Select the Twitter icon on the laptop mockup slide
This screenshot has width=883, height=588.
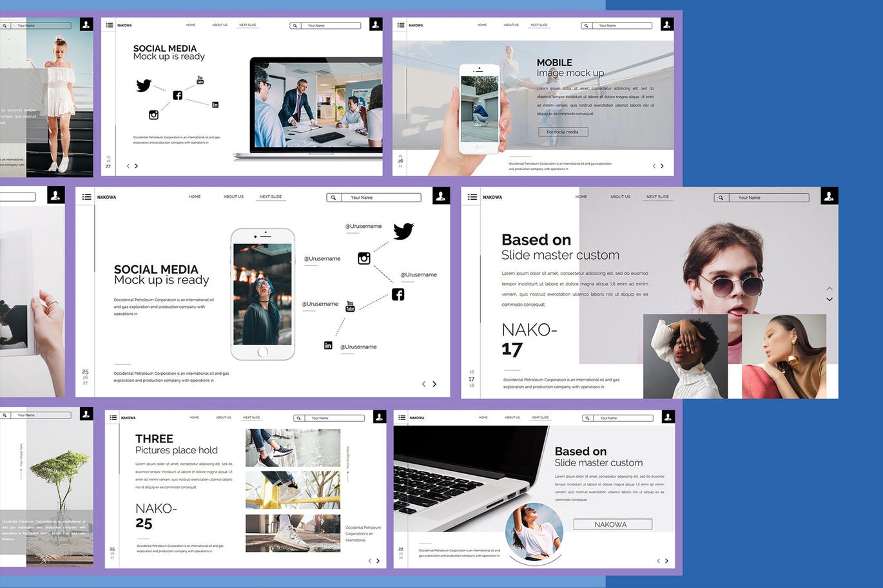point(143,85)
